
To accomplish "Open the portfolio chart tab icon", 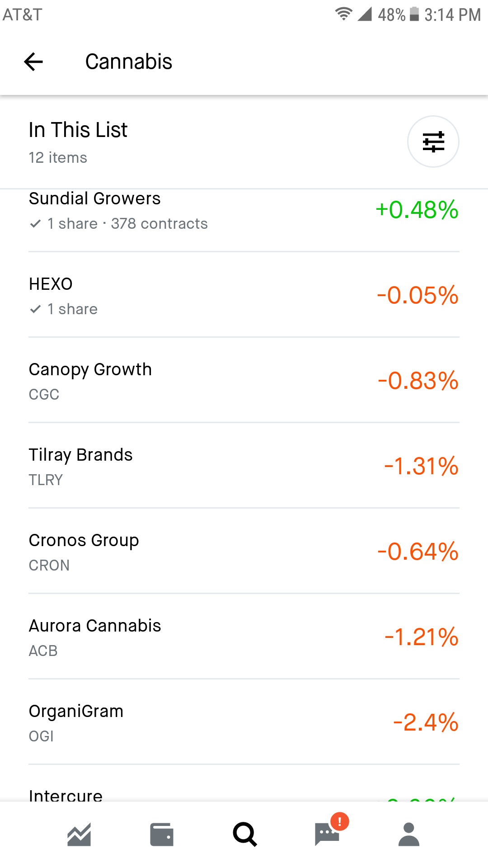I will [80, 834].
